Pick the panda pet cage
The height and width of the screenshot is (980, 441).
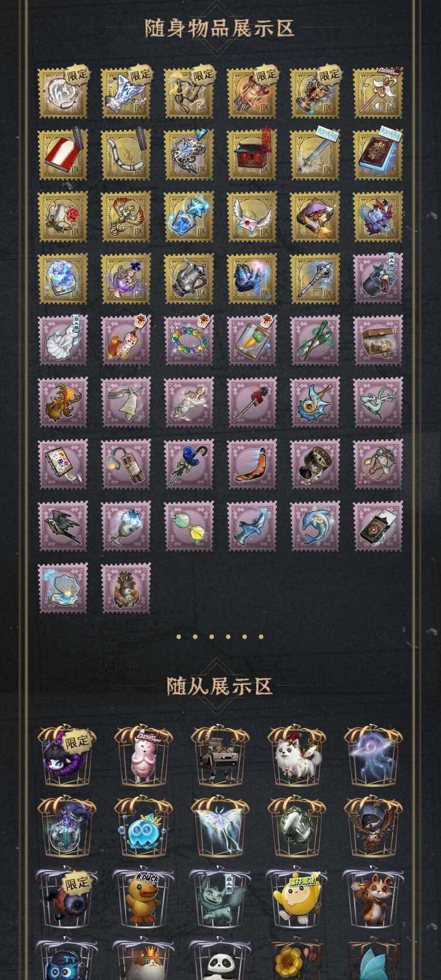click(x=218, y=959)
